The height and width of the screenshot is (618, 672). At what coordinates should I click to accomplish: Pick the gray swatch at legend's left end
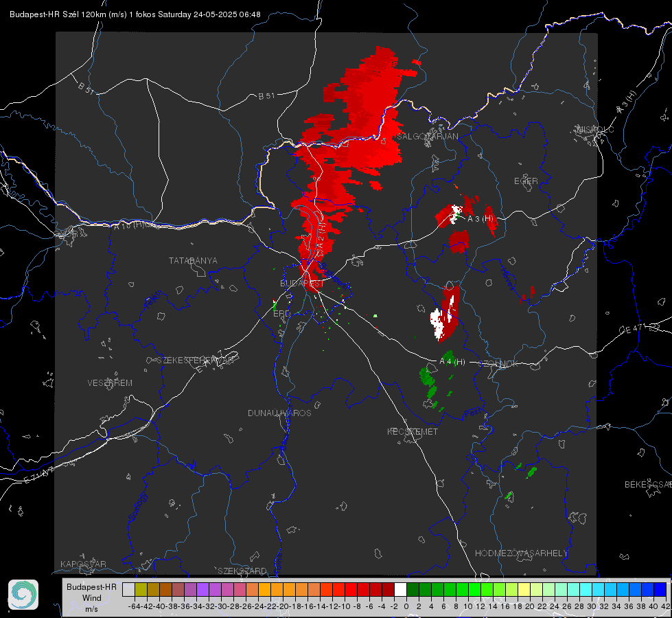(x=128, y=590)
